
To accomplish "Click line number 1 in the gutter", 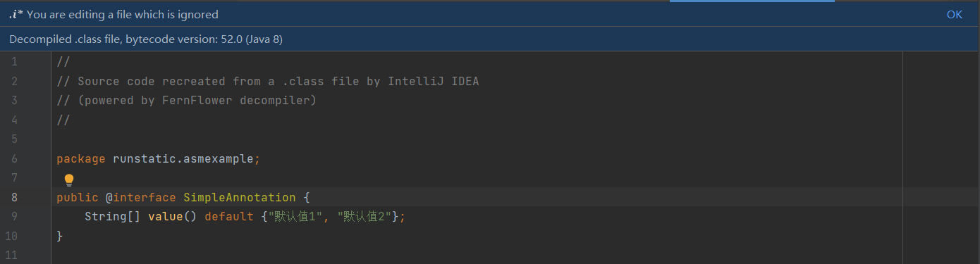I will pyautogui.click(x=15, y=62).
